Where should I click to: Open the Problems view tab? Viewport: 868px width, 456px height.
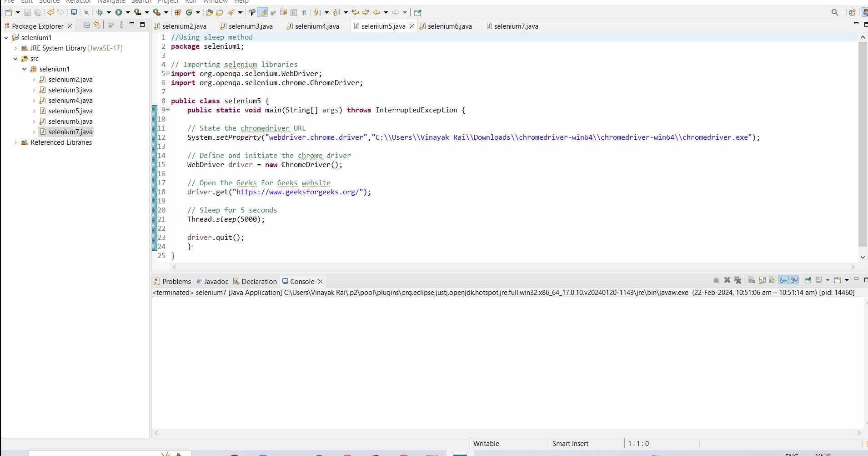pyautogui.click(x=172, y=281)
